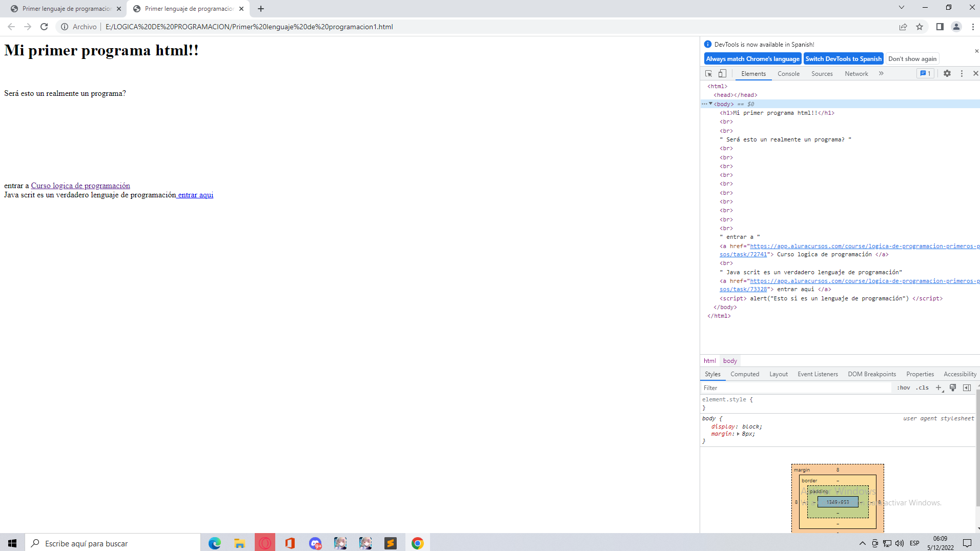
Task: Show hidden system tray icons
Action: click(862, 543)
